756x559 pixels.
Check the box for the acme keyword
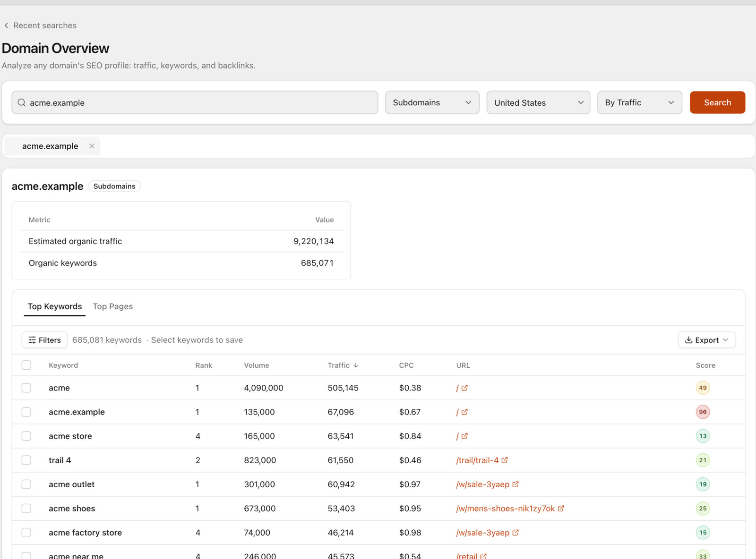[x=26, y=388]
